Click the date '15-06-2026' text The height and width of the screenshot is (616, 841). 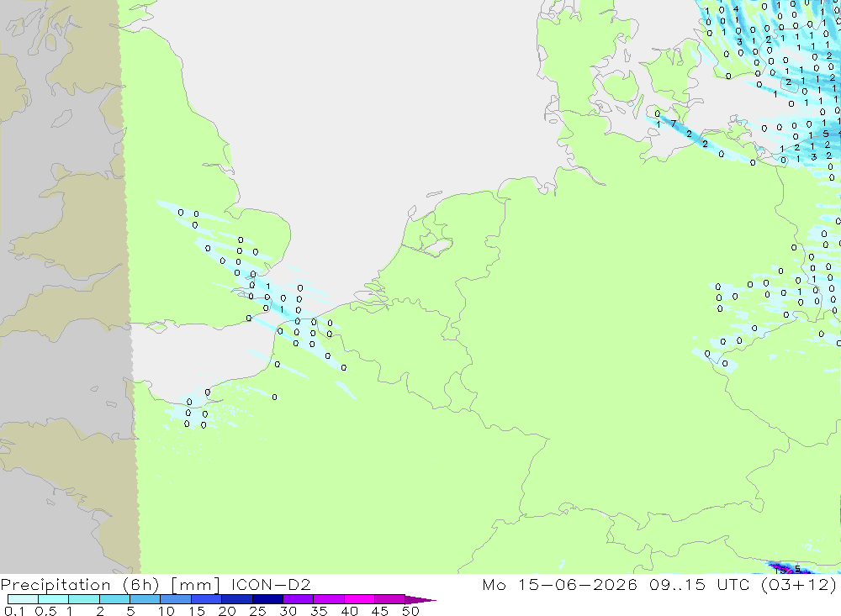pos(577,584)
